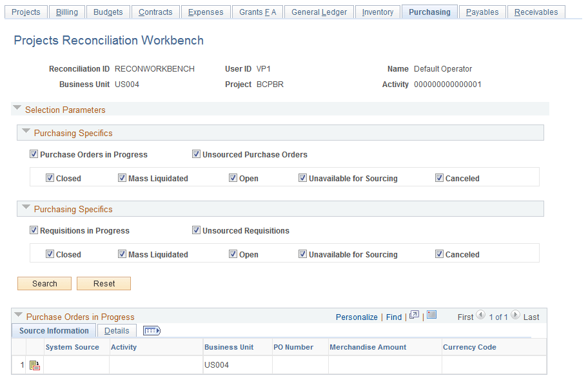Click the Reset button
Screen dimensions: 588x378
point(103,283)
